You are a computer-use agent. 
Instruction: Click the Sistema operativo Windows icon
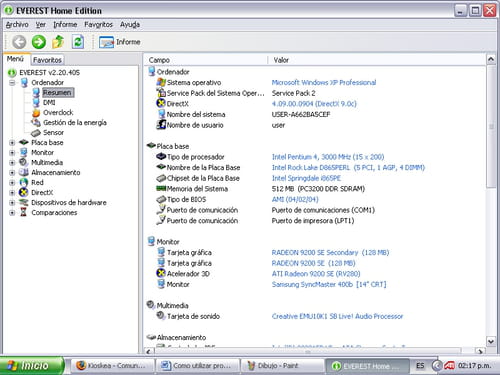click(161, 82)
